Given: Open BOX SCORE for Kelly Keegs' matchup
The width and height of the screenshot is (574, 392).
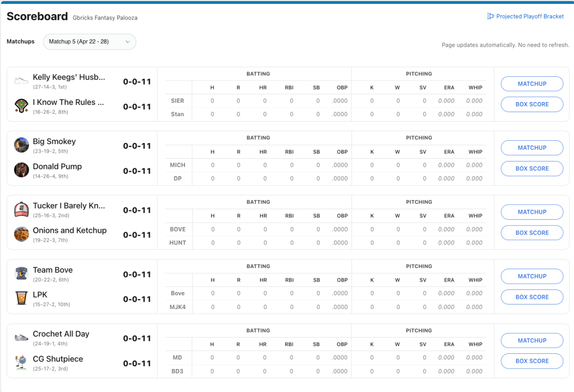Looking at the screenshot, I should pyautogui.click(x=531, y=104).
